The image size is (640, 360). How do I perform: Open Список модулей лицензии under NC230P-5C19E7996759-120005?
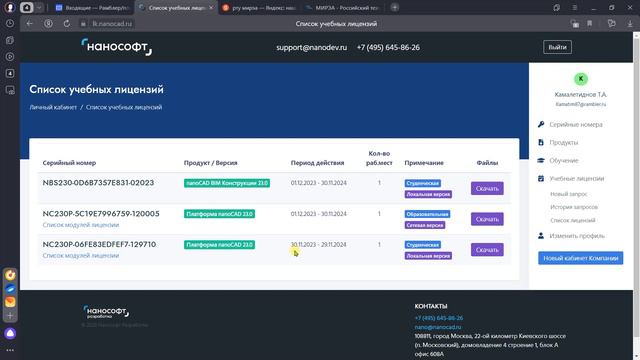(x=81, y=225)
